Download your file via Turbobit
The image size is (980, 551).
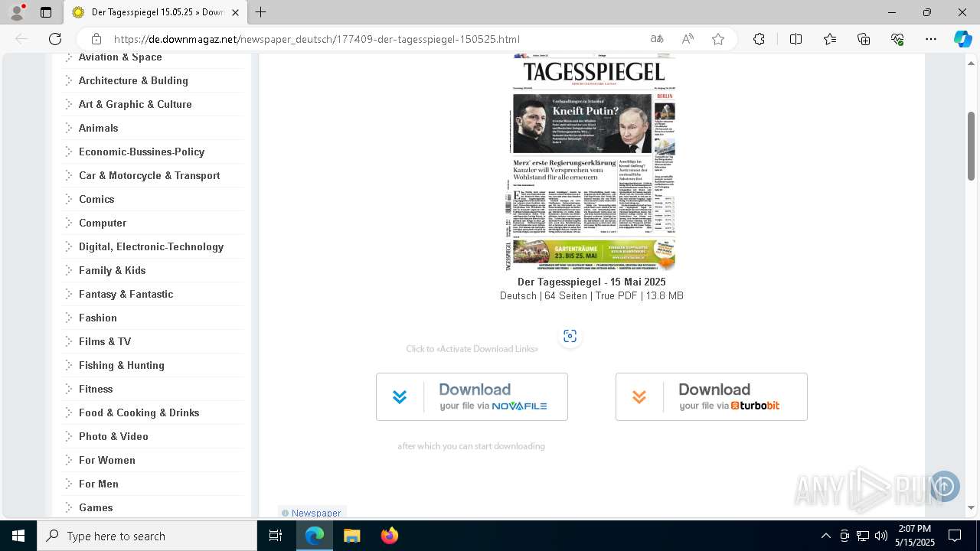coord(711,396)
